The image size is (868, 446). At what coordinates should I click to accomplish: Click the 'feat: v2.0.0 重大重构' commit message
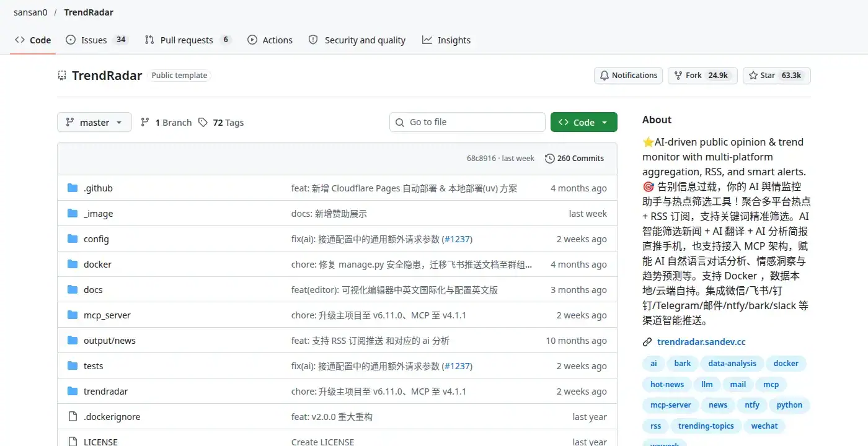(332, 417)
